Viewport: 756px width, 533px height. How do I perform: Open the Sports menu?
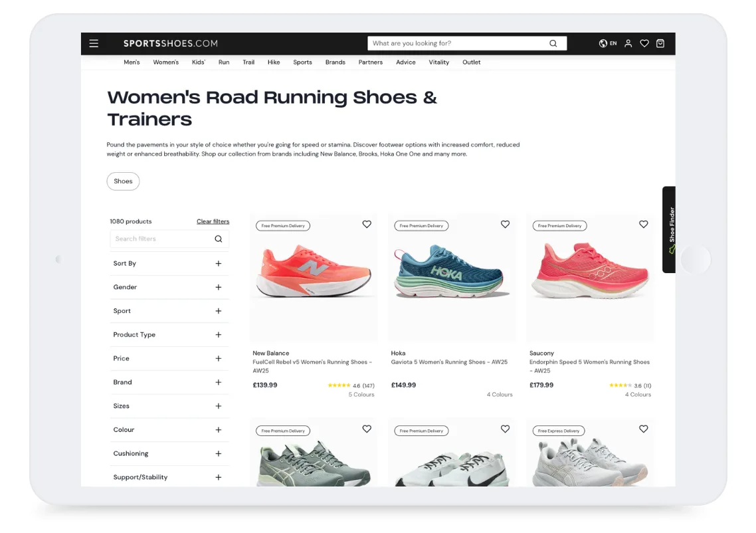303,62
